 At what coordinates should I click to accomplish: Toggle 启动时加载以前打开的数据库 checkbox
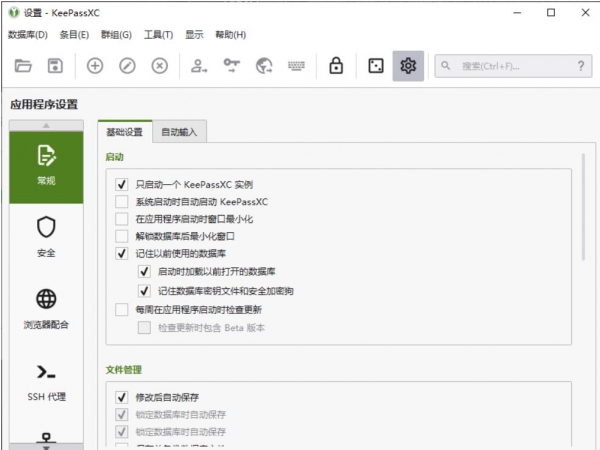(x=144, y=271)
